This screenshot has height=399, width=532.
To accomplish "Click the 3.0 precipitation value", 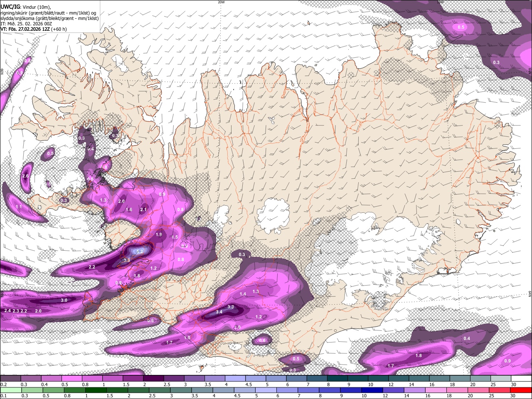I will click(64, 300).
